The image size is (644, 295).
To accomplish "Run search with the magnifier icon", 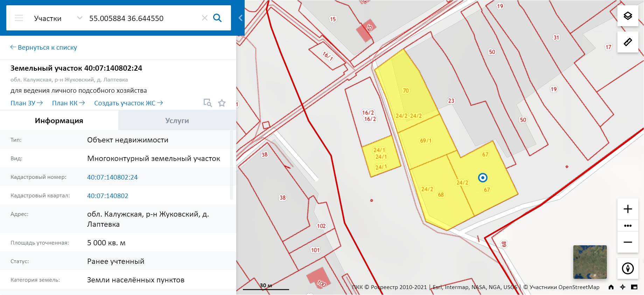I will 217,18.
